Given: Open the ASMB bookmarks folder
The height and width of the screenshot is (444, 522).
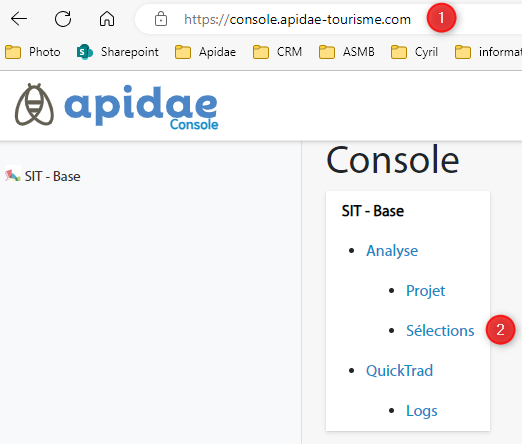Looking at the screenshot, I should (347, 52).
